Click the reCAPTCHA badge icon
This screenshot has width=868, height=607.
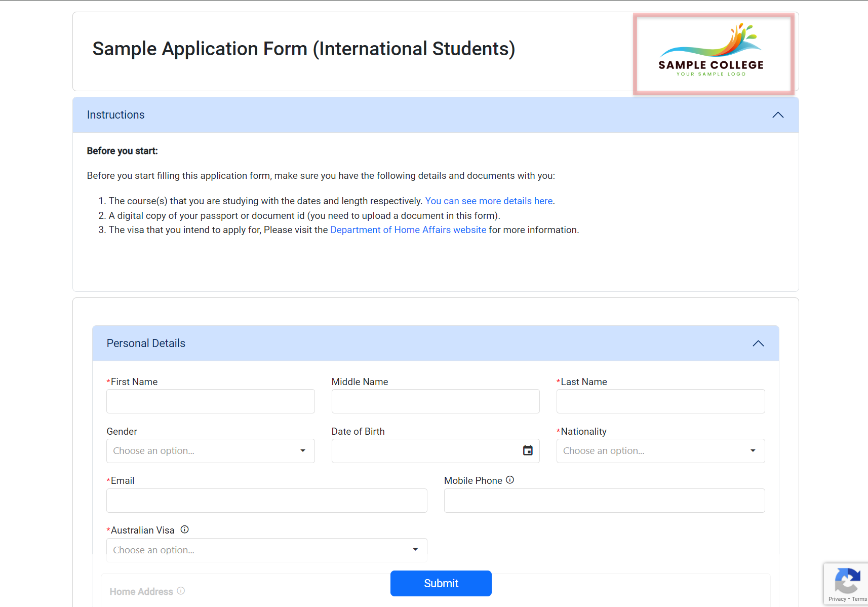pyautogui.click(x=847, y=581)
